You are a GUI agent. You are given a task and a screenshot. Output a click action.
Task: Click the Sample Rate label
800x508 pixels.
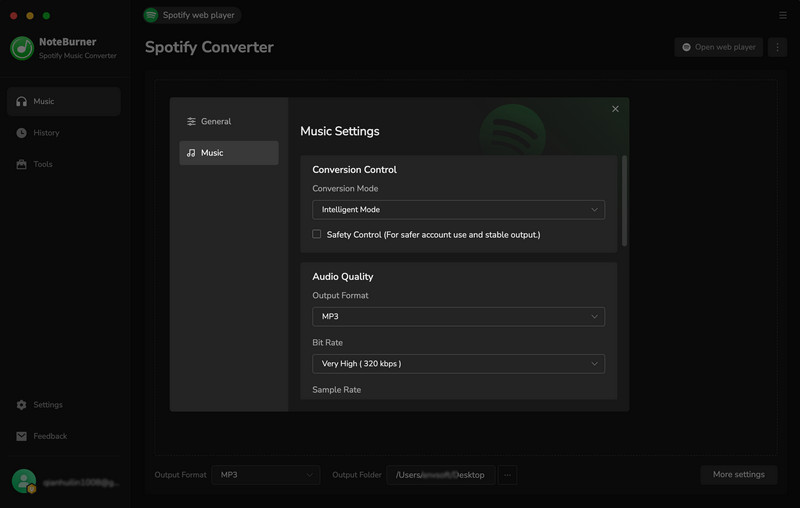click(337, 390)
